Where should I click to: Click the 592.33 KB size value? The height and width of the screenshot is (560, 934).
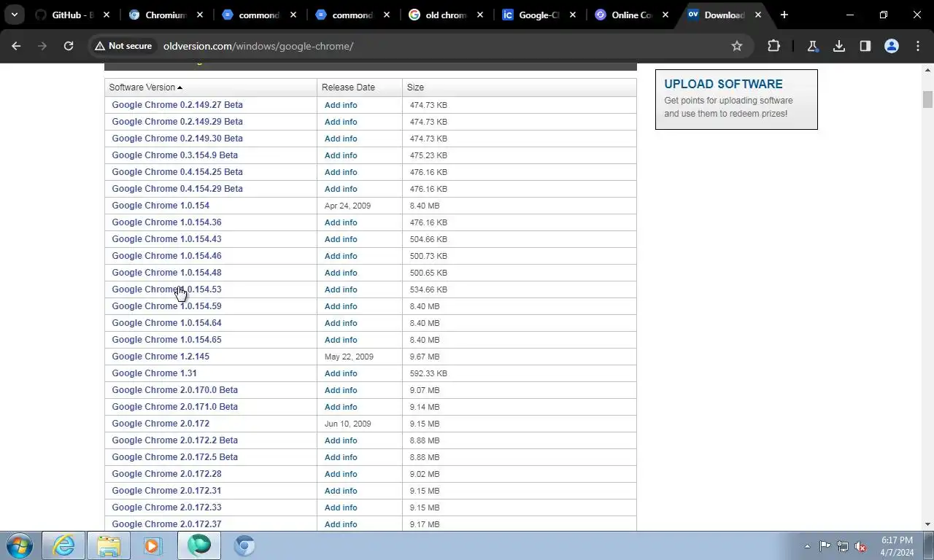[x=428, y=373]
